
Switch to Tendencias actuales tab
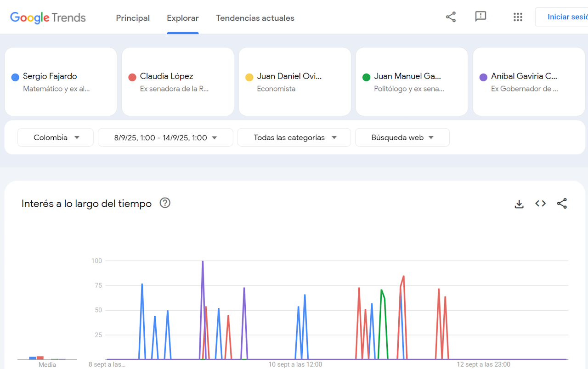tap(255, 18)
